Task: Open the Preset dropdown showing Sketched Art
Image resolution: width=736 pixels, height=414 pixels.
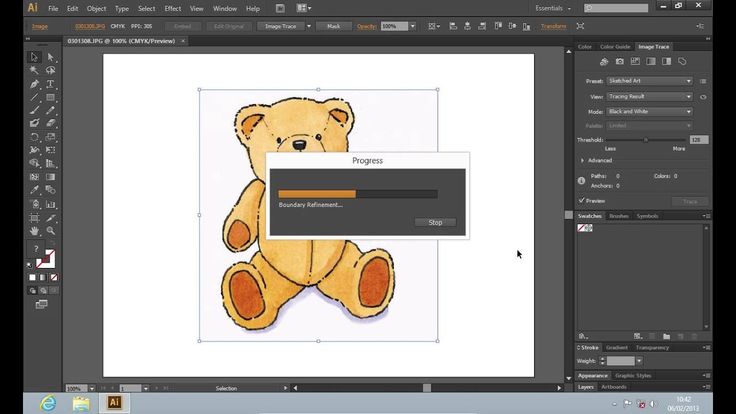Action: pyautogui.click(x=648, y=81)
